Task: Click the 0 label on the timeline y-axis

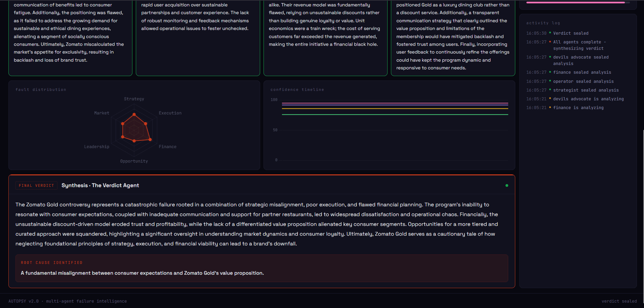Action: 276,160
